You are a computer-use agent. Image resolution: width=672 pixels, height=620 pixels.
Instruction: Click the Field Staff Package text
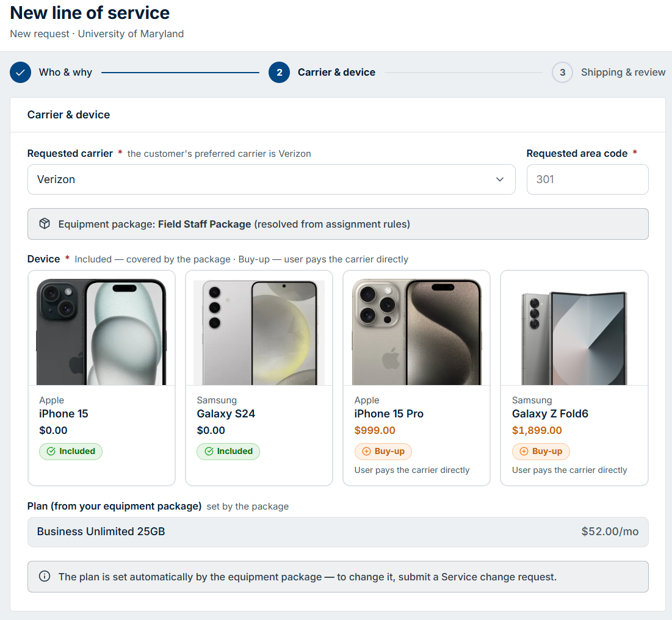pyautogui.click(x=204, y=224)
